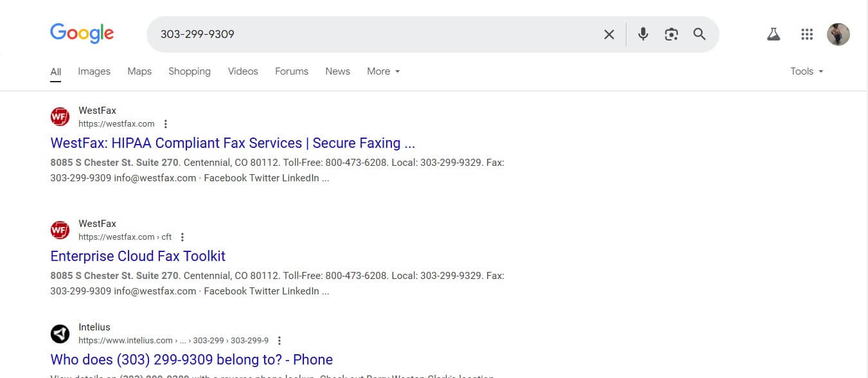Viewport: 868px width, 378px height.
Task: Click the search magnifier icon
Action: point(700,34)
